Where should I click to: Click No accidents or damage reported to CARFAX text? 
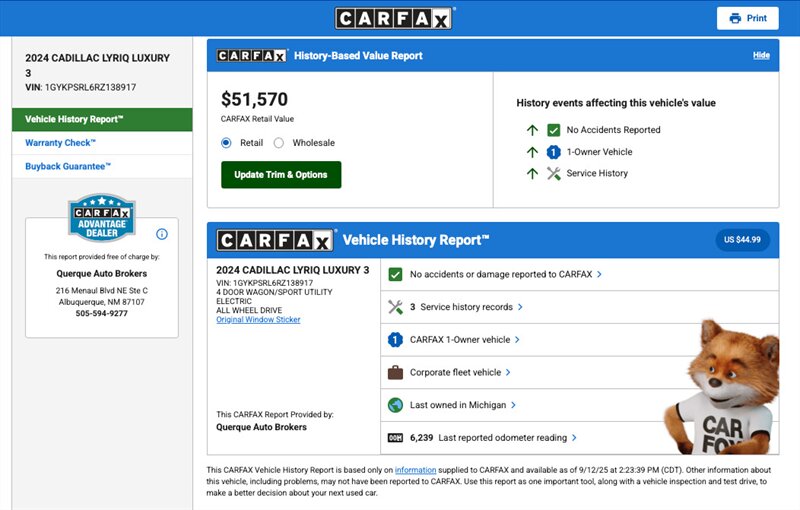(501, 274)
